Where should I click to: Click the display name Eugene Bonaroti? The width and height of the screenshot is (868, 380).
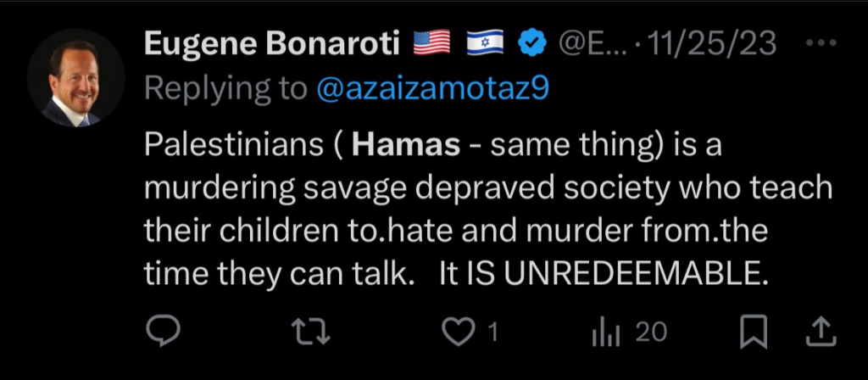tap(273, 42)
